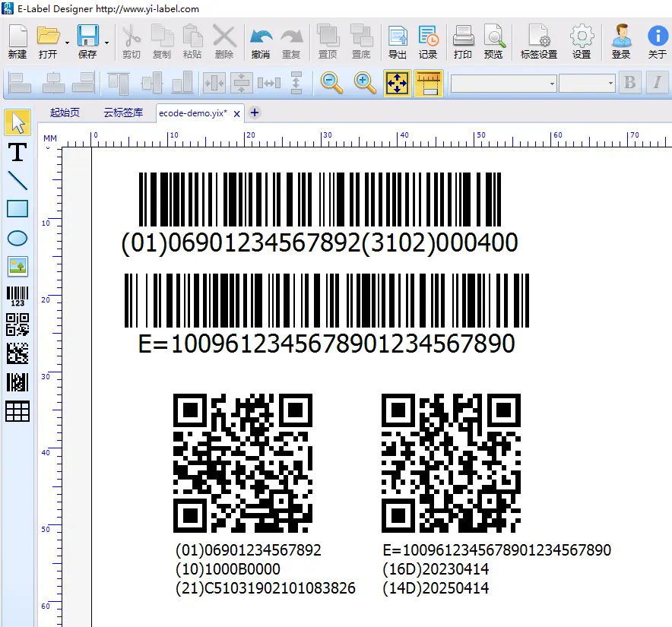Select the Line drawing tool
The image size is (672, 627).
[17, 180]
